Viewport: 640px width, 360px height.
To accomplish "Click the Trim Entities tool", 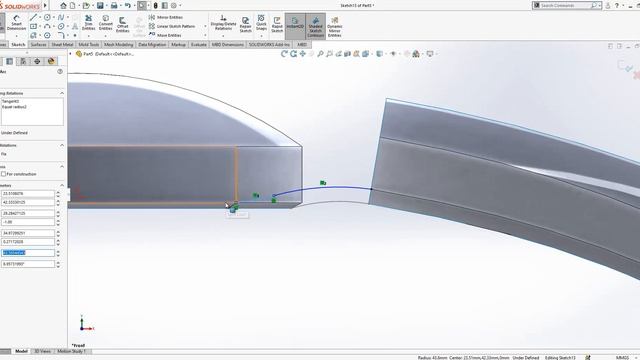I will coord(88,23).
